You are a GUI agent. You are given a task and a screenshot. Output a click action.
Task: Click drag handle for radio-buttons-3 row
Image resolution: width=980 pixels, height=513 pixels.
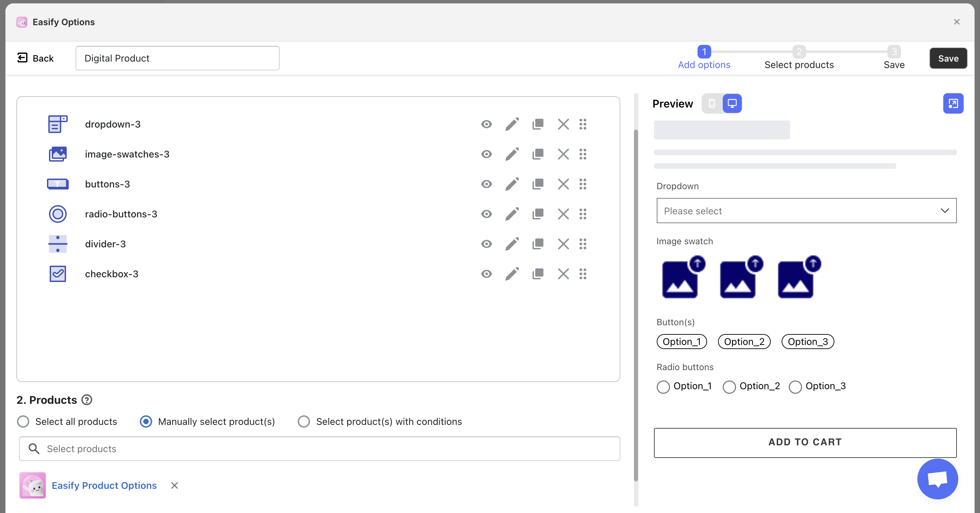pos(583,214)
